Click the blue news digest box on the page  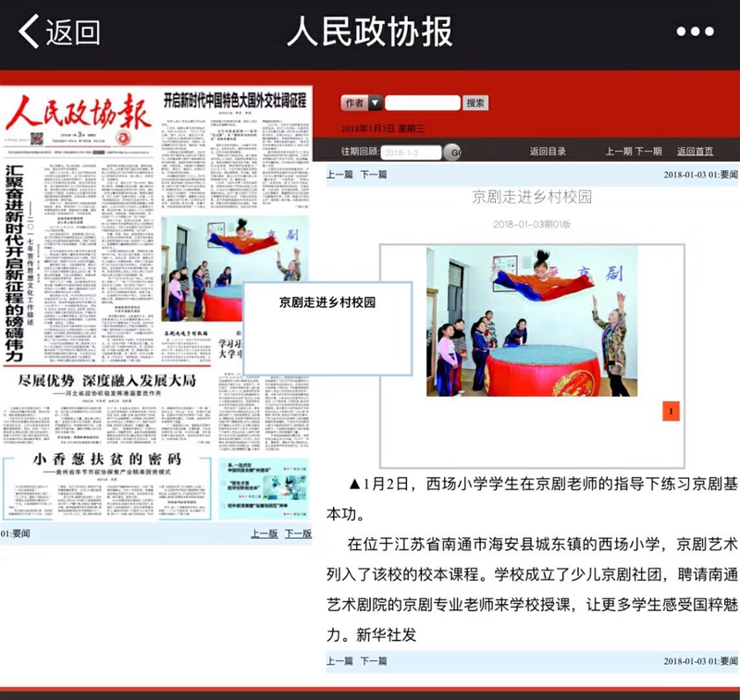(x=264, y=488)
